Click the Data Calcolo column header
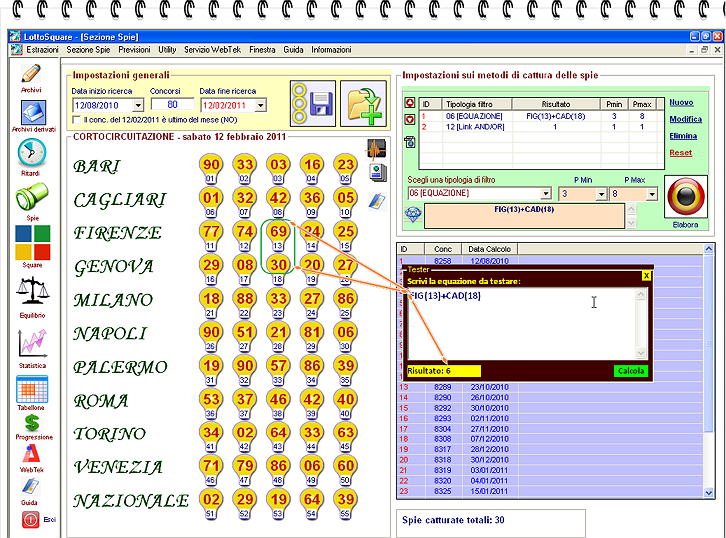 click(489, 249)
